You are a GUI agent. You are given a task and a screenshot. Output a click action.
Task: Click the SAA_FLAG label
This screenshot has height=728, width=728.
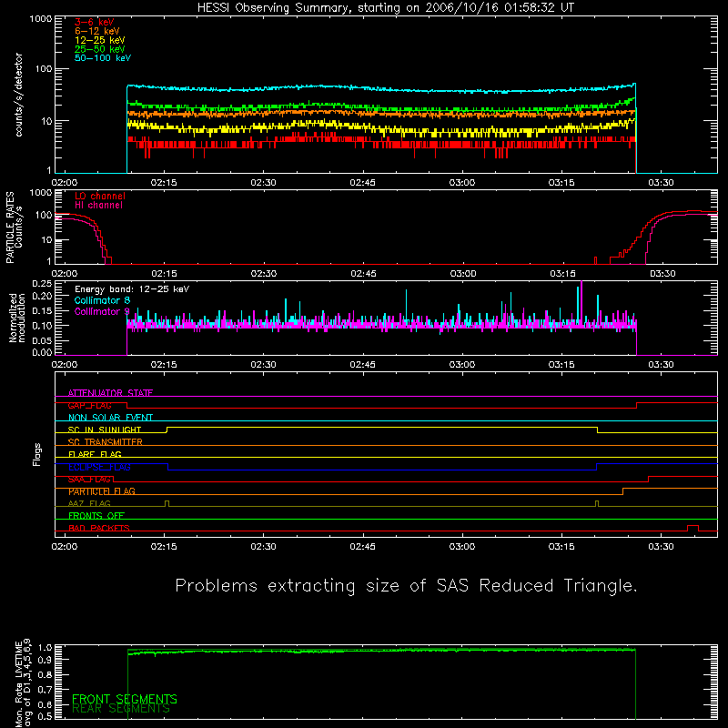coord(89,480)
